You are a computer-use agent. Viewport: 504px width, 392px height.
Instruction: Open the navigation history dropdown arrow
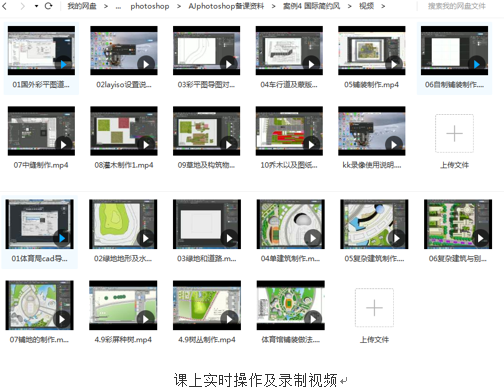(36, 6)
